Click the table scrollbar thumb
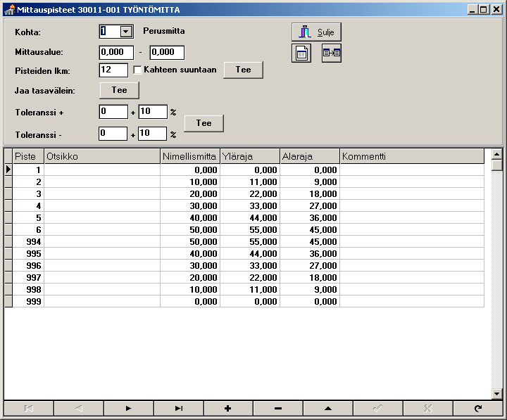Viewport: 507px width, 420px height. [x=496, y=165]
